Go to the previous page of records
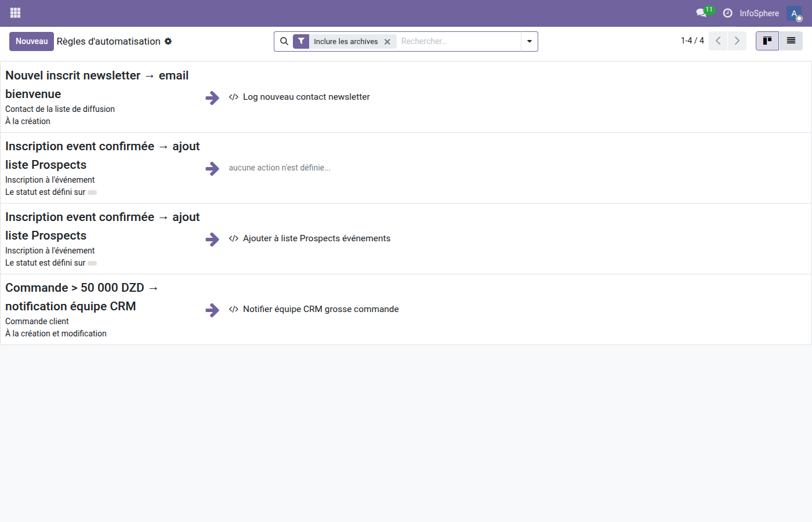 click(718, 41)
